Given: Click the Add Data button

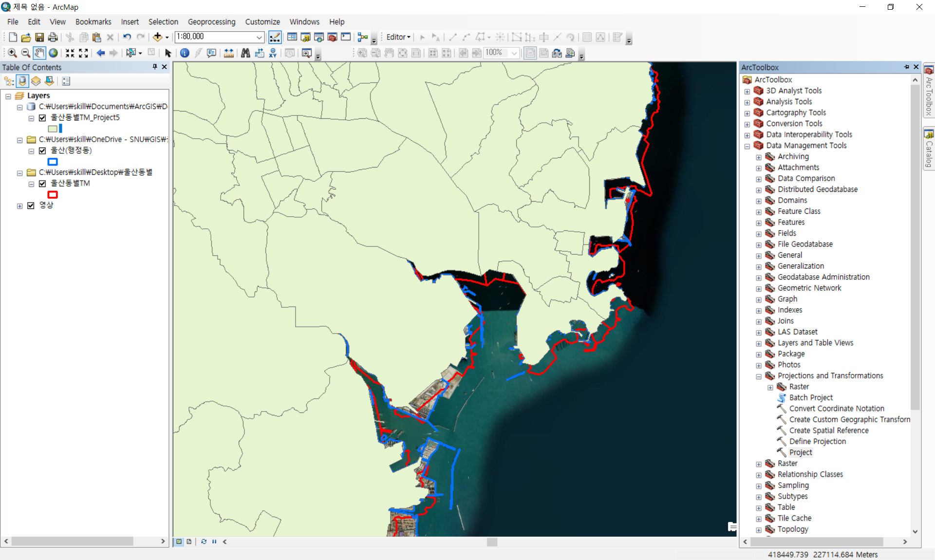Looking at the screenshot, I should (x=157, y=37).
